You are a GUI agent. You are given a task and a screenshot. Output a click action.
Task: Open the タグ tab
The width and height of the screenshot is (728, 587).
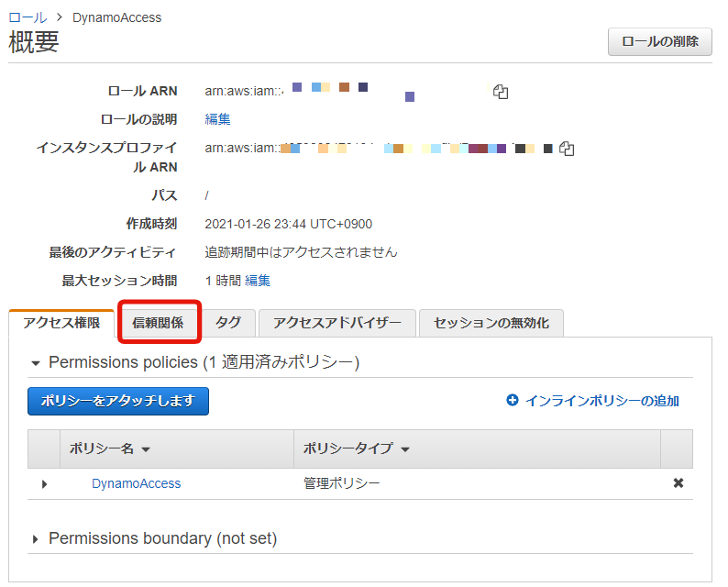(228, 323)
